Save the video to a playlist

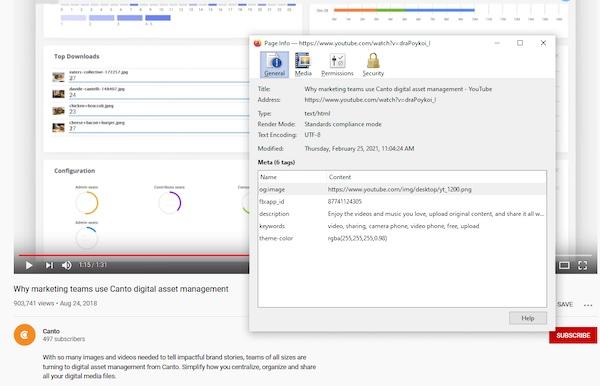point(565,305)
